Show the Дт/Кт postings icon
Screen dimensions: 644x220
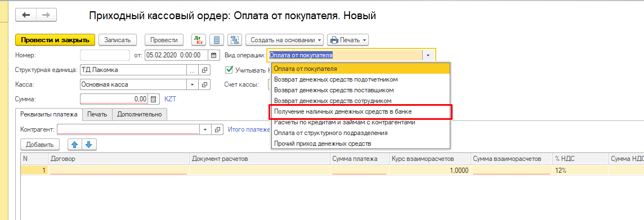point(199,40)
